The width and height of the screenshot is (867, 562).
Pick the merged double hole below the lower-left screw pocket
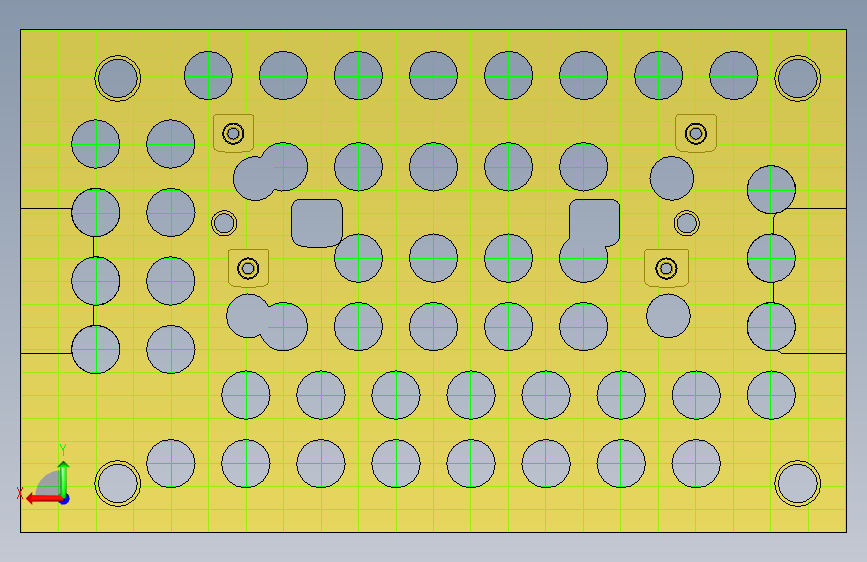267,322
